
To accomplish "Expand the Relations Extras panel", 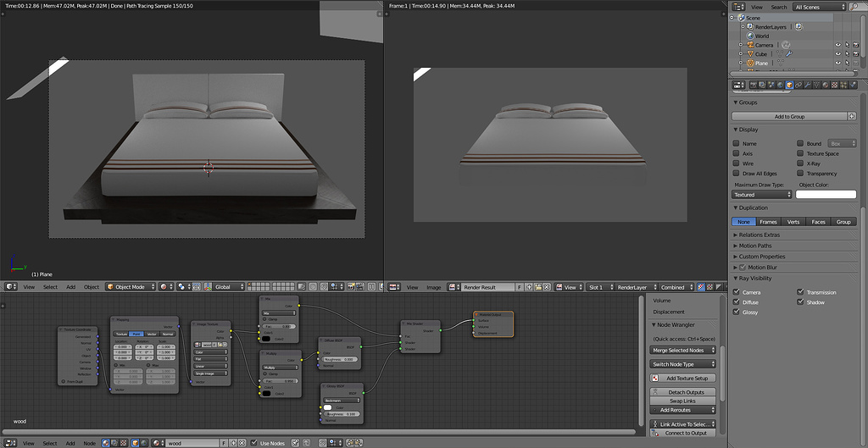I will click(x=760, y=235).
